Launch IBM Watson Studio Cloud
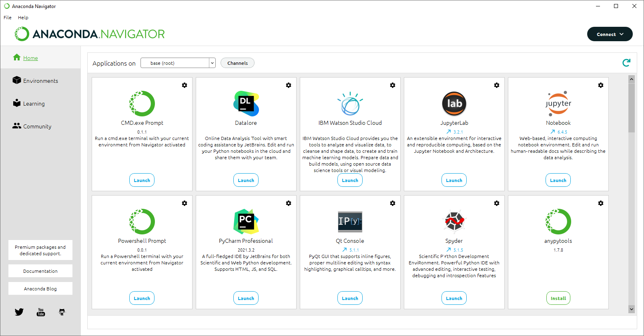This screenshot has width=644, height=336. [350, 180]
